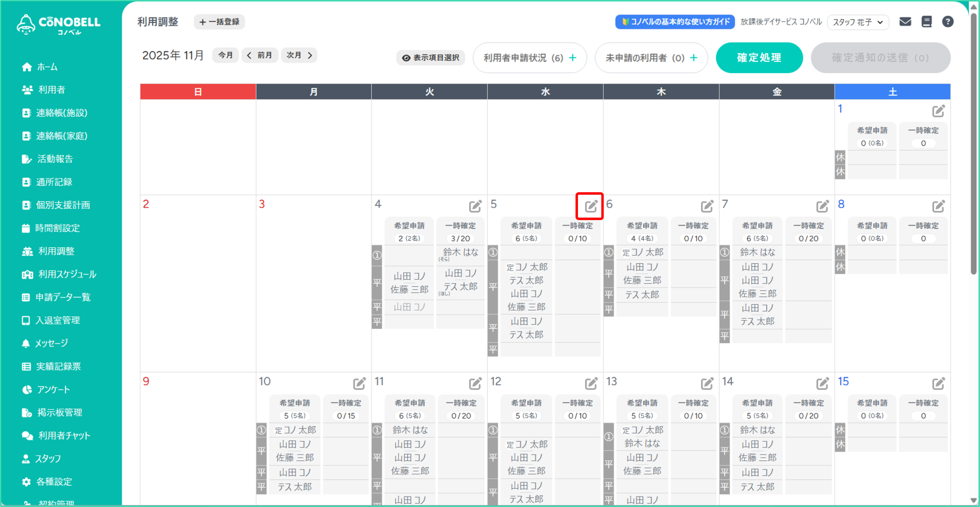Open the manual book icon in header
The image size is (980, 507).
(926, 22)
